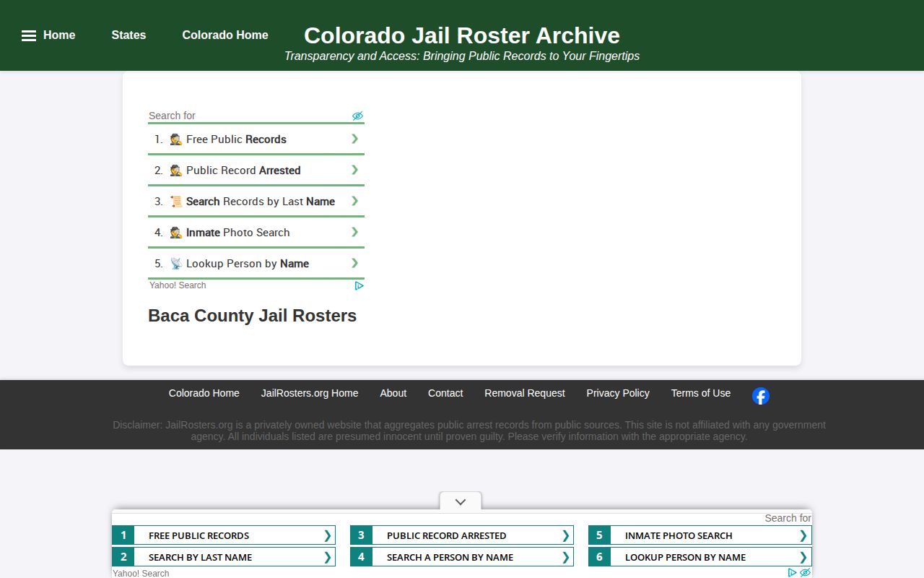Open the JailRosters.org Home footer link
The image size is (924, 578).
[x=310, y=393]
